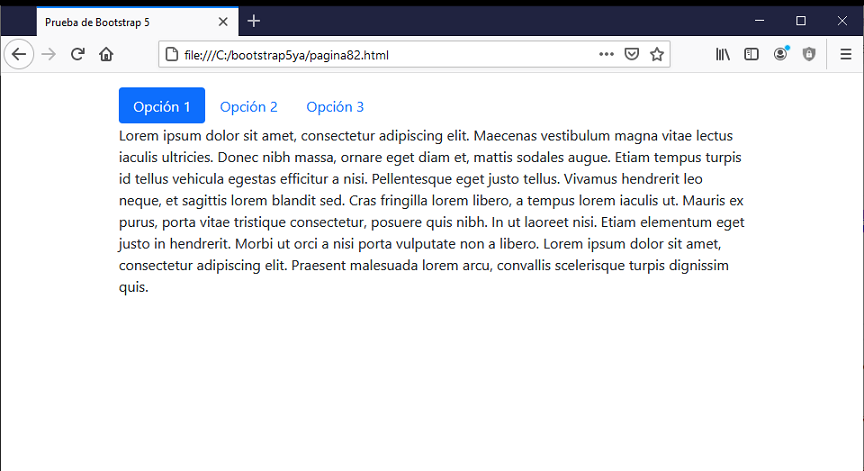The height and width of the screenshot is (471, 864).
Task: Reload the current page
Action: 78,54
